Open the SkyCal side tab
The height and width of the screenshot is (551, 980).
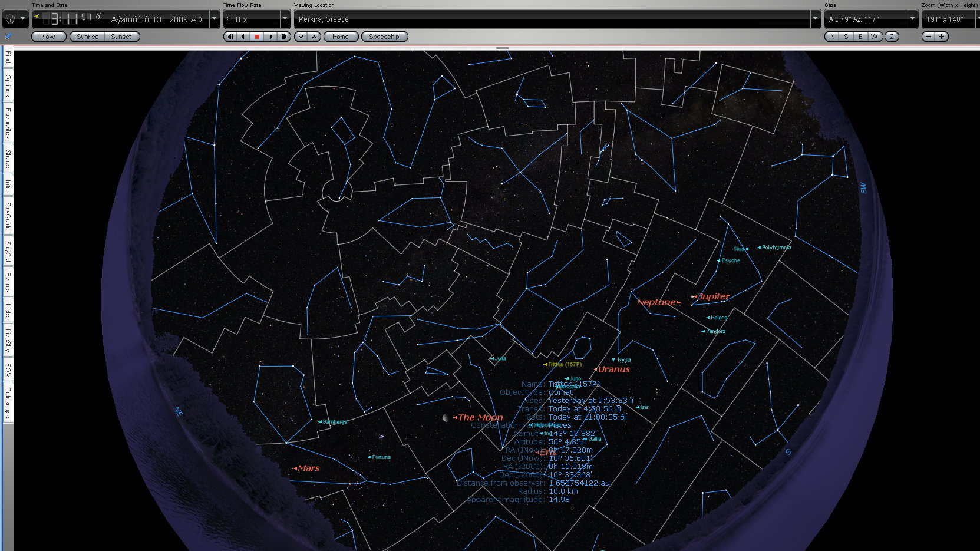pos(8,252)
